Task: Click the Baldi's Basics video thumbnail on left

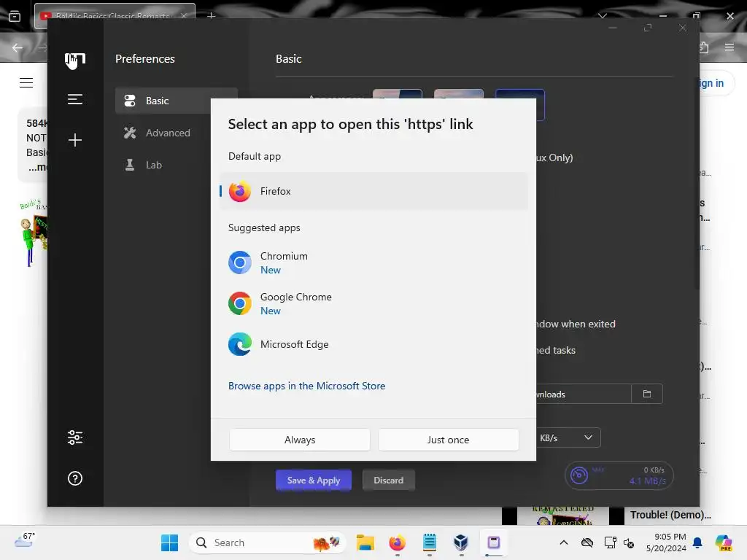Action: click(x=33, y=233)
